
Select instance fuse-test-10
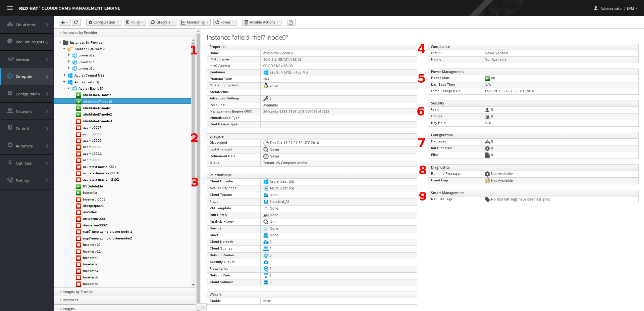92,245
